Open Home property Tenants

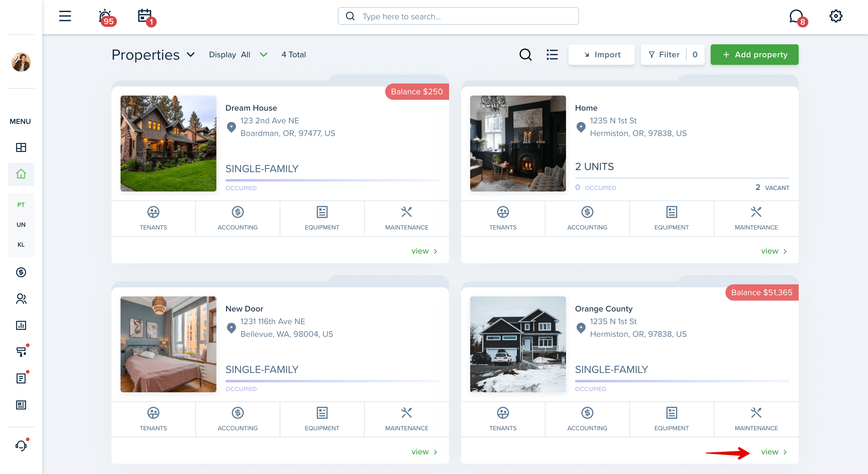pyautogui.click(x=503, y=219)
